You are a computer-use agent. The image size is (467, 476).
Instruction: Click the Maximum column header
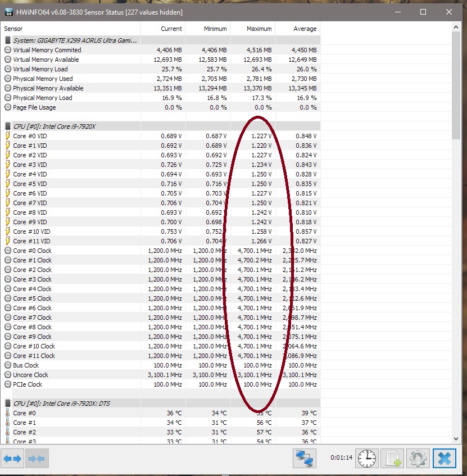click(253, 29)
